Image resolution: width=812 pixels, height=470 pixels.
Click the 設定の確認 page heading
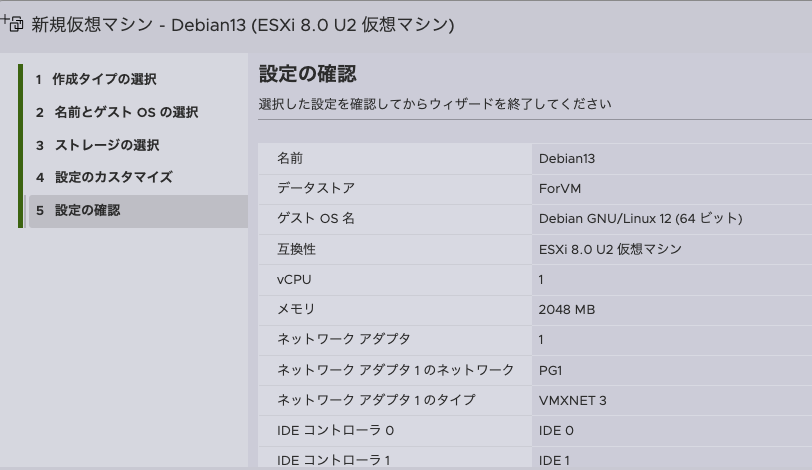click(x=308, y=74)
